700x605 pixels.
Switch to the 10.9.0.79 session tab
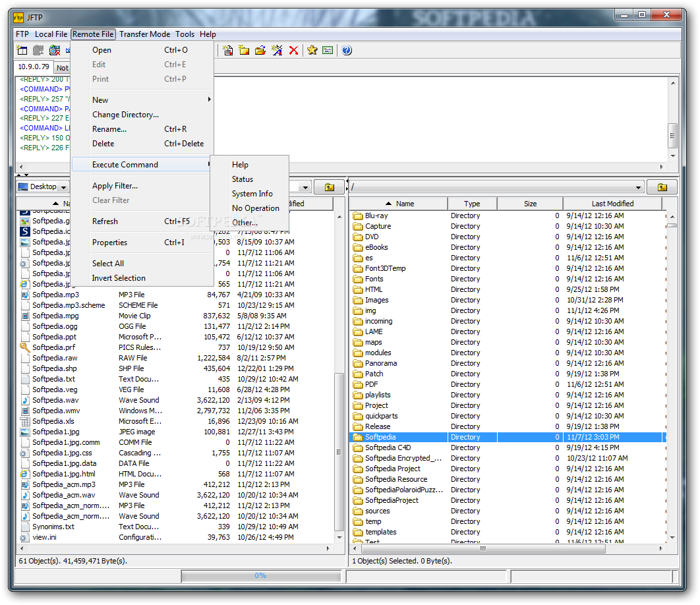click(x=34, y=67)
